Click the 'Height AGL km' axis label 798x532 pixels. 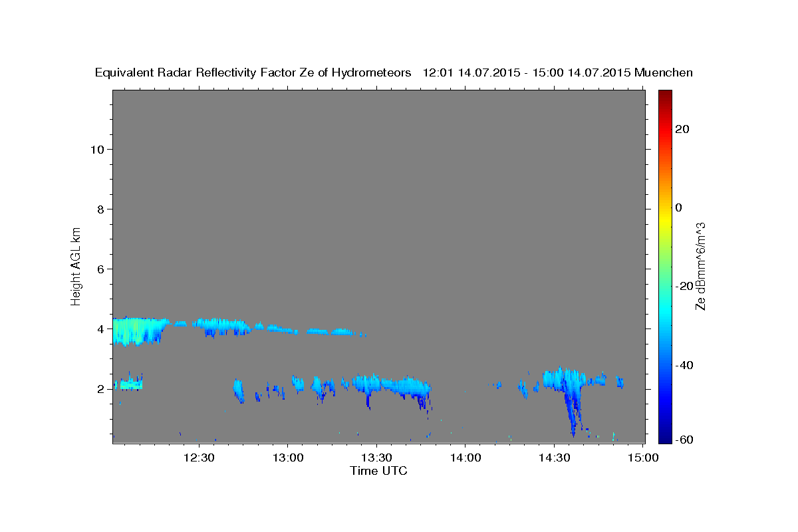(x=76, y=265)
